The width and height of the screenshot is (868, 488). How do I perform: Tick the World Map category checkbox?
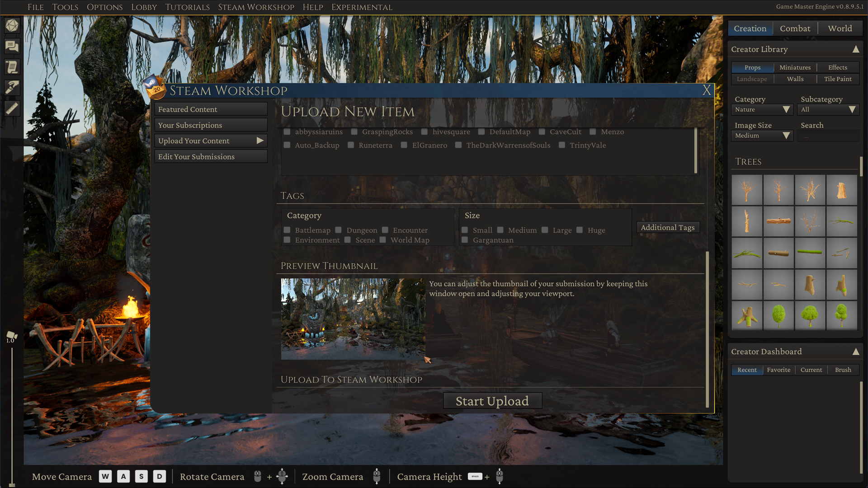tap(383, 240)
